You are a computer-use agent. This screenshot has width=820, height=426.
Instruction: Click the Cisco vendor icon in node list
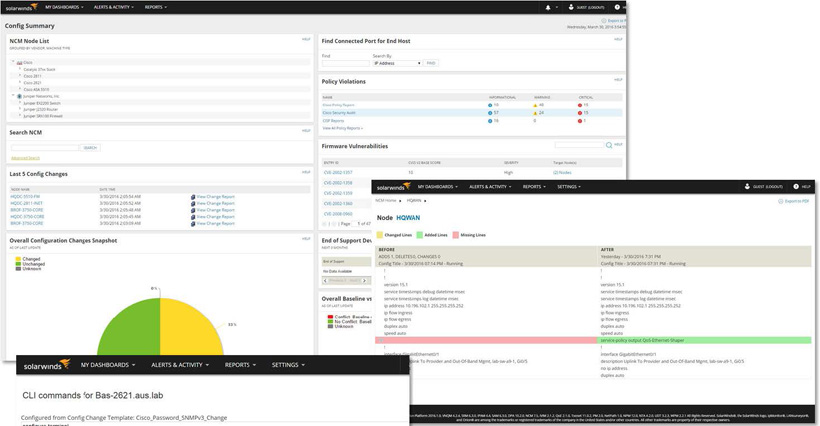pyautogui.click(x=19, y=63)
